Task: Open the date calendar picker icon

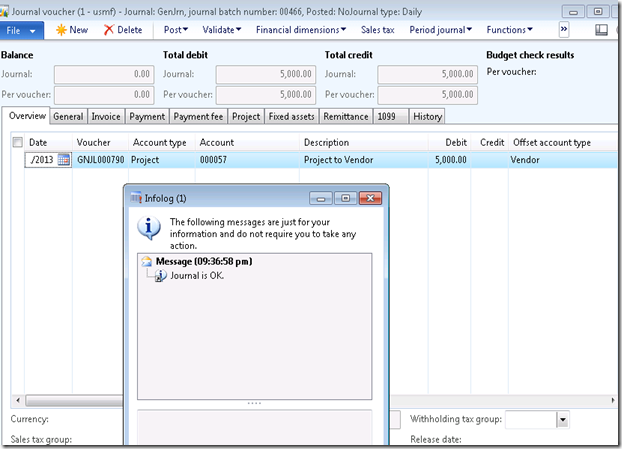Action: click(63, 160)
